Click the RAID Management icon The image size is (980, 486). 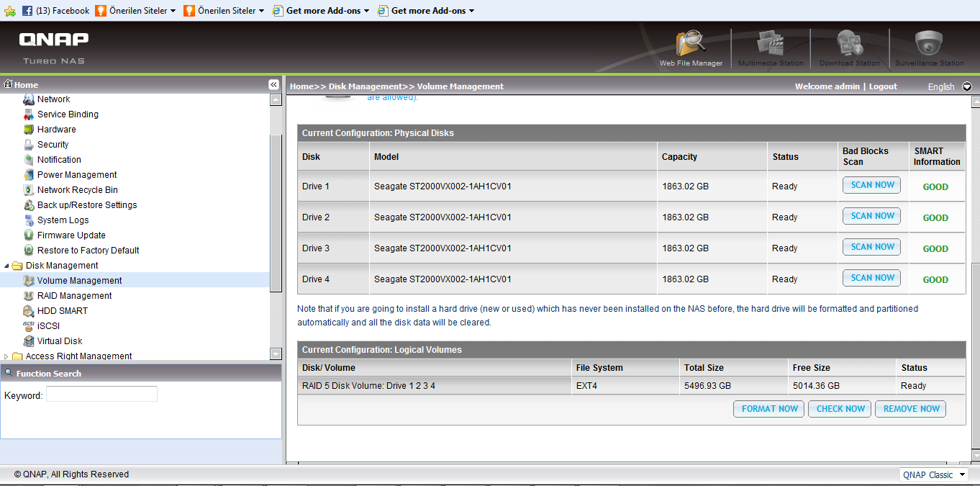click(29, 296)
